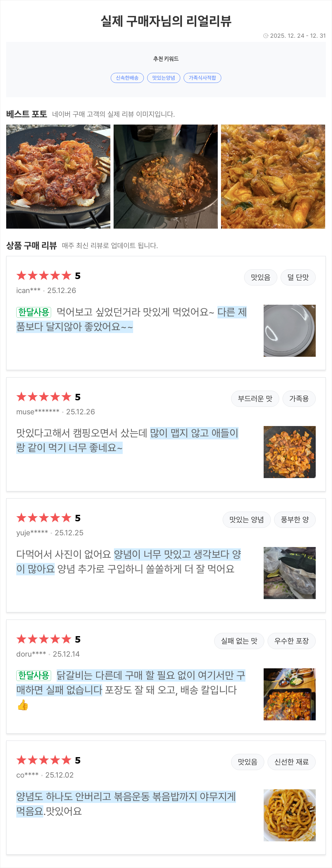332x868 pixels.
Task: Open doru review's tray photo
Action: click(289, 694)
